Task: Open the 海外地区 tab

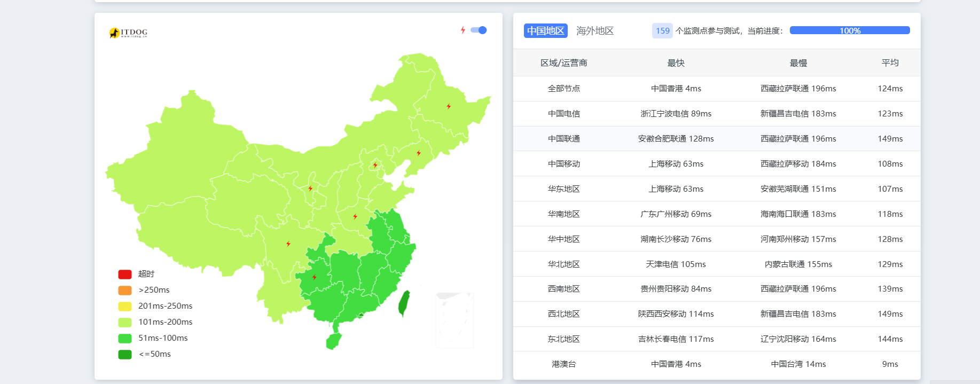Action: 594,31
